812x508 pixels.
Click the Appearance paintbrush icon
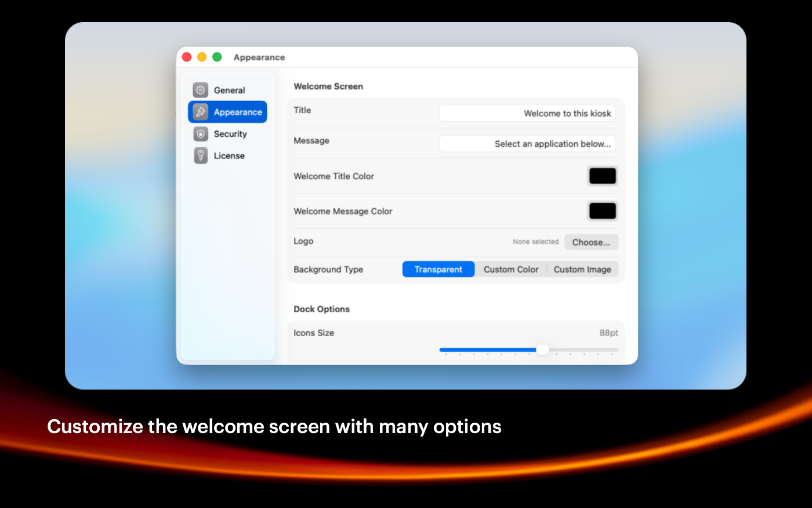201,112
